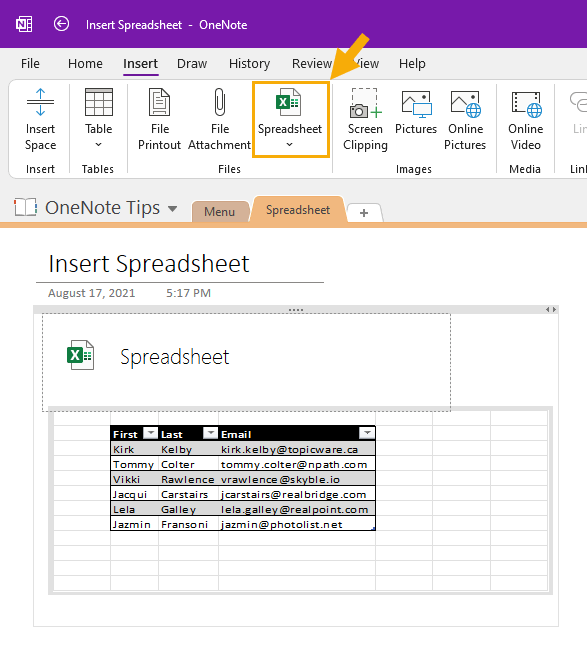Screen dimensions: 587x654
Task: Open the Review ribbon tab
Action: tap(311, 63)
